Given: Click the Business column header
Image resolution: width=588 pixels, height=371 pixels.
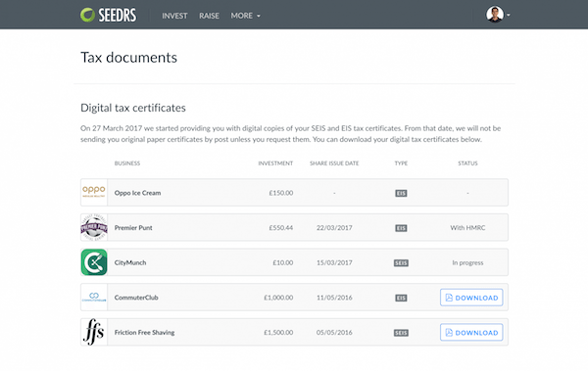Looking at the screenshot, I should (127, 163).
